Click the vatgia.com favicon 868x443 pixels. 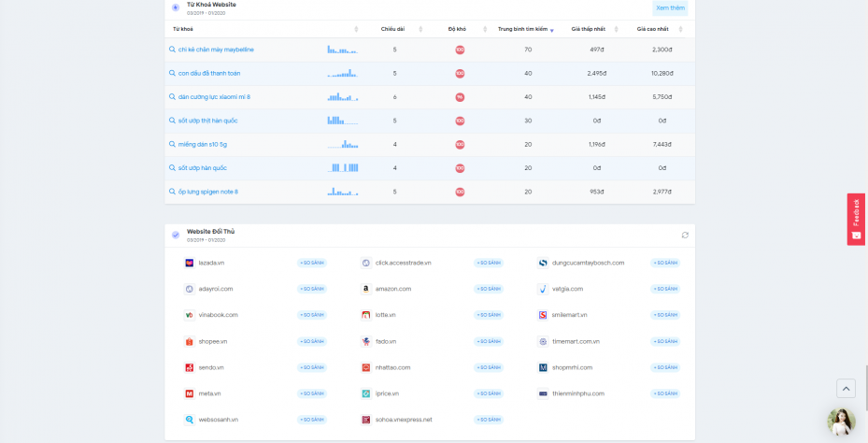click(543, 289)
